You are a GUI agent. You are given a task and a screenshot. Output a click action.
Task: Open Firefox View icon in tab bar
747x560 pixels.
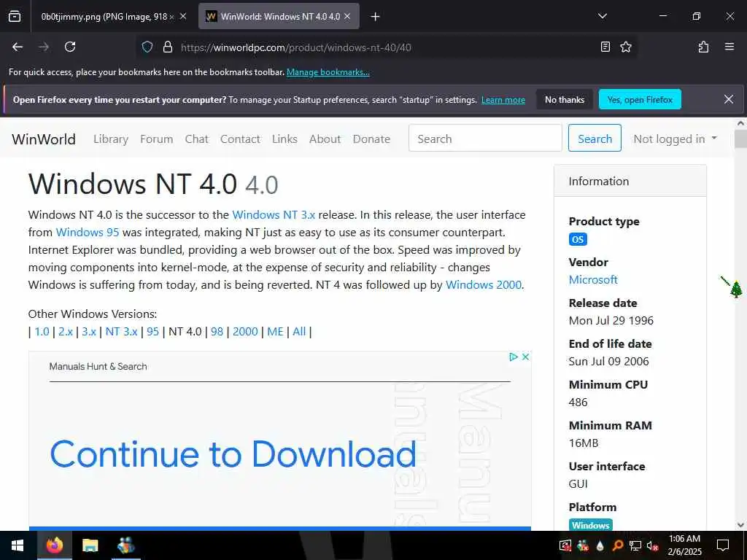15,16
